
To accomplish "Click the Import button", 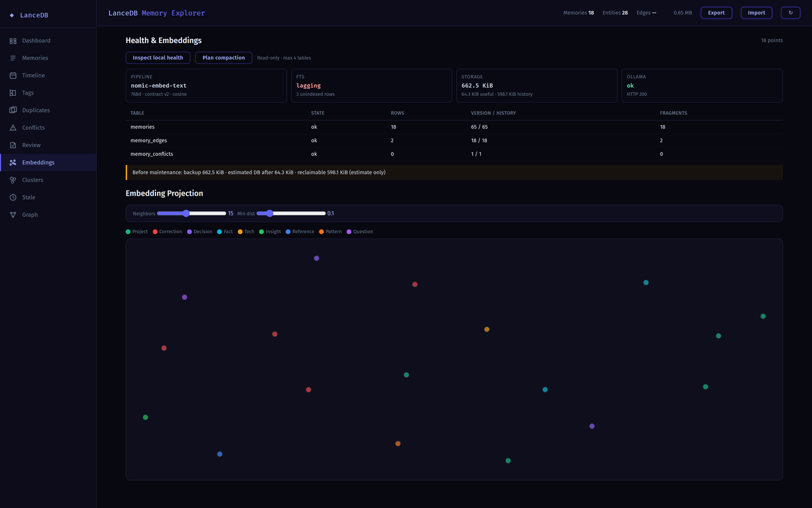I will [756, 13].
